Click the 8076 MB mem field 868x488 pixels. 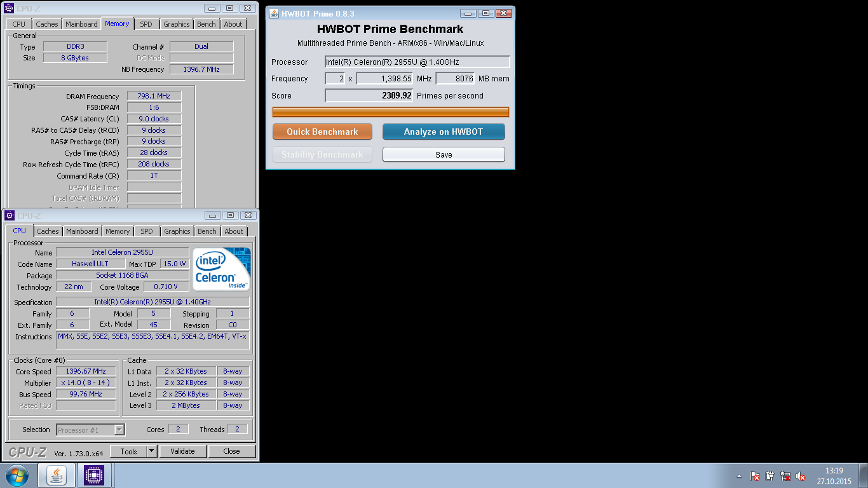(455, 78)
